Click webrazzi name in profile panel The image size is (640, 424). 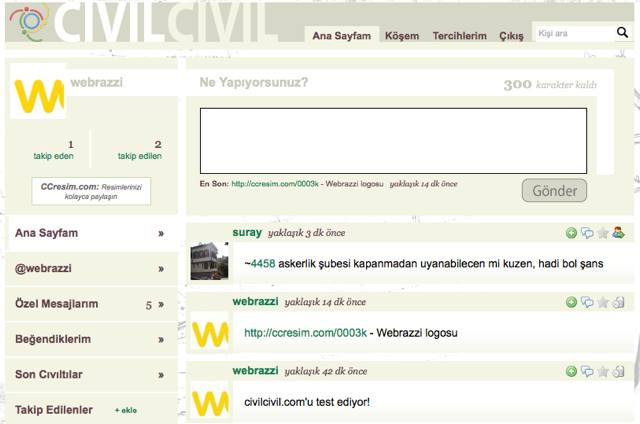tap(96, 82)
